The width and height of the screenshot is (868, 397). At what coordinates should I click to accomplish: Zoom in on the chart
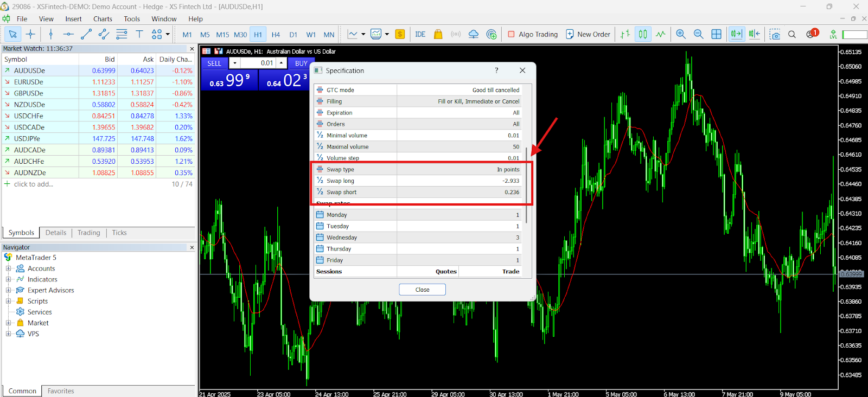(x=681, y=34)
